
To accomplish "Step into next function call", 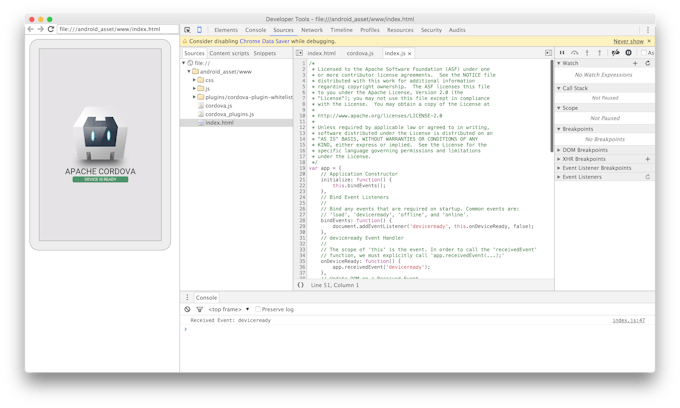I will [x=587, y=53].
